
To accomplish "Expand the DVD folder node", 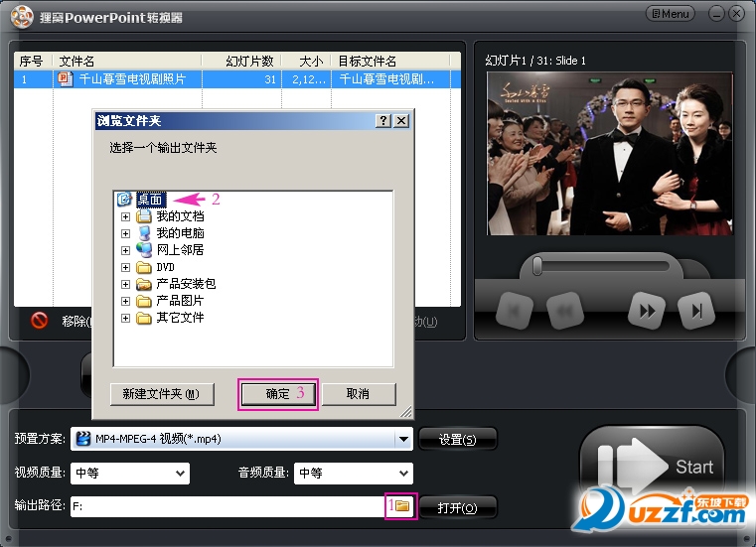I will 125,267.
